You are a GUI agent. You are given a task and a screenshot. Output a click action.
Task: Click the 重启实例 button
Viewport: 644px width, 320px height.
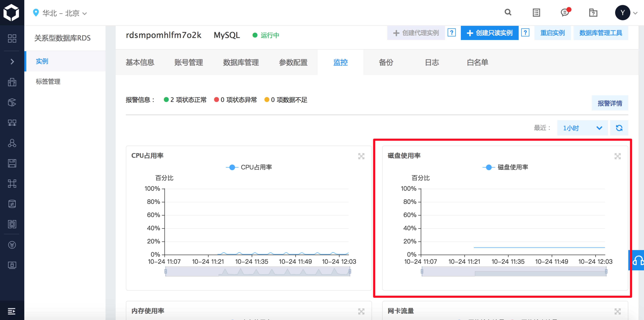pos(553,33)
